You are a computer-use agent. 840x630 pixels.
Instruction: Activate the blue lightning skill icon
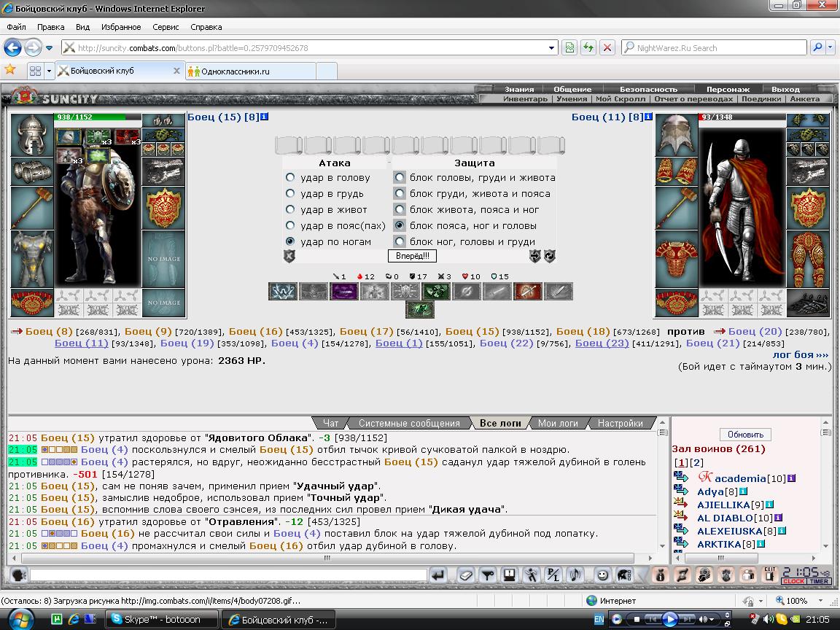pyautogui.click(x=283, y=292)
